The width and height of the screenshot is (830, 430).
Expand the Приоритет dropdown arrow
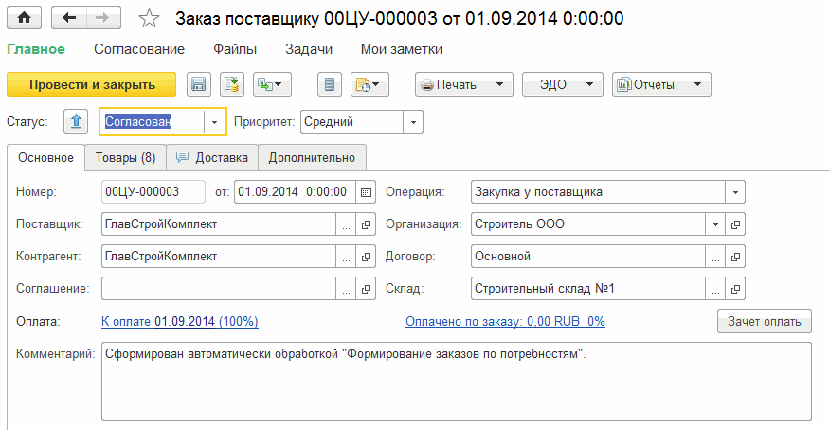(x=413, y=122)
